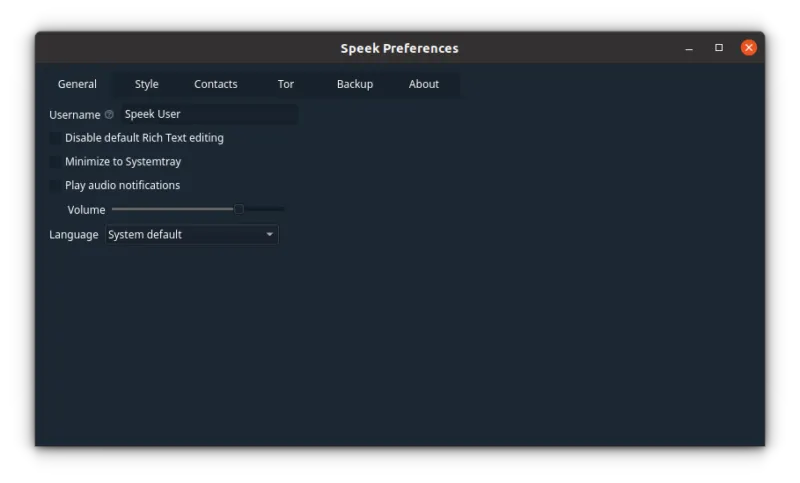Enable Play audio notifications checkbox
The width and height of the screenshot is (800, 483).
(55, 186)
